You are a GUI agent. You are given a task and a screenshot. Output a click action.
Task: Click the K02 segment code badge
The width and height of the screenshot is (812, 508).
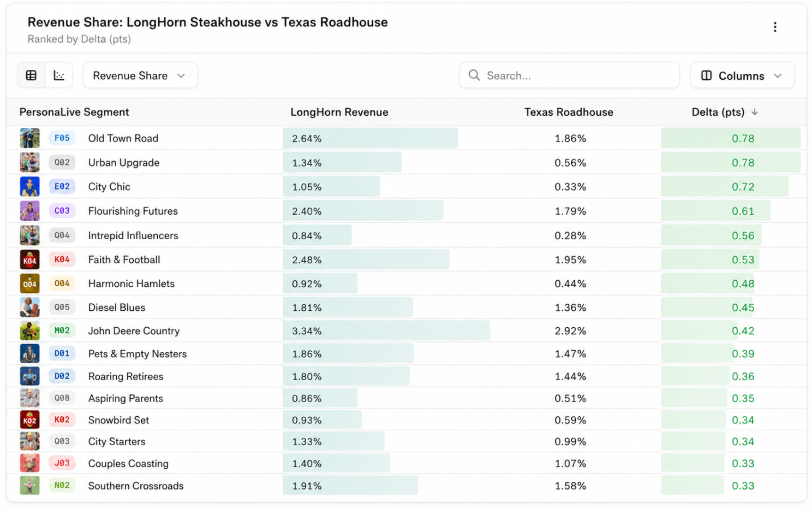click(62, 420)
